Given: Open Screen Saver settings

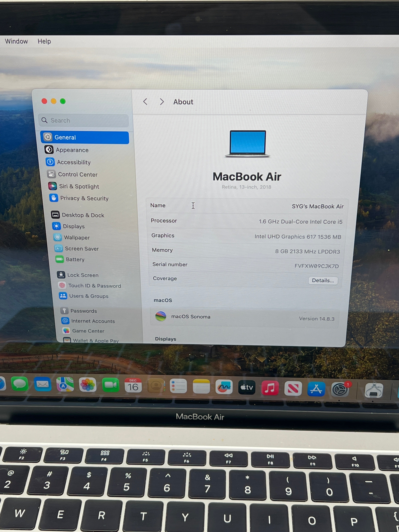Looking at the screenshot, I should (77, 248).
